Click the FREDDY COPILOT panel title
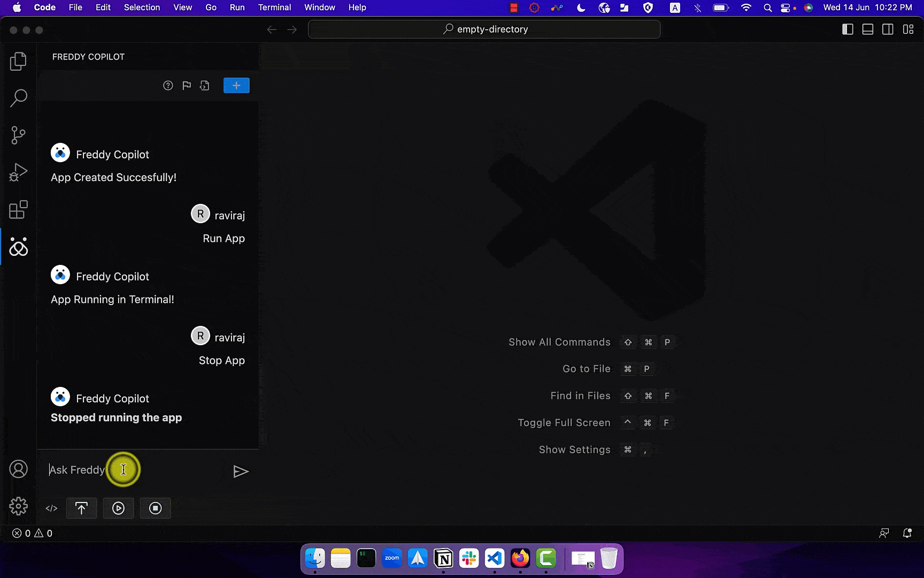 [x=88, y=57]
